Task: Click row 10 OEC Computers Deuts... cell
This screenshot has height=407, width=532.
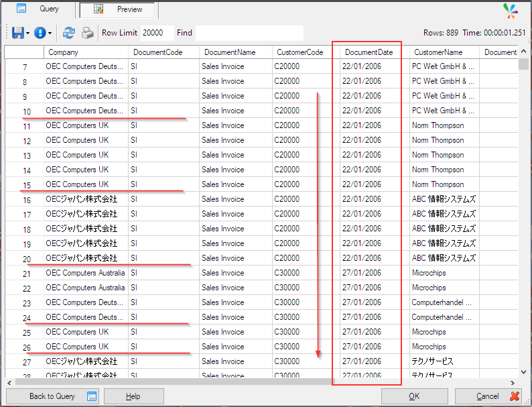Action: tap(86, 111)
